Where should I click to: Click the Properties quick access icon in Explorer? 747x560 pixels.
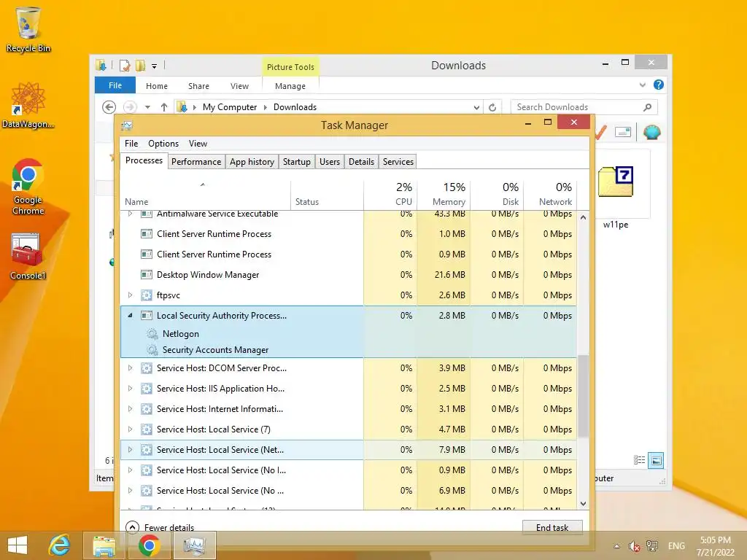tap(125, 66)
